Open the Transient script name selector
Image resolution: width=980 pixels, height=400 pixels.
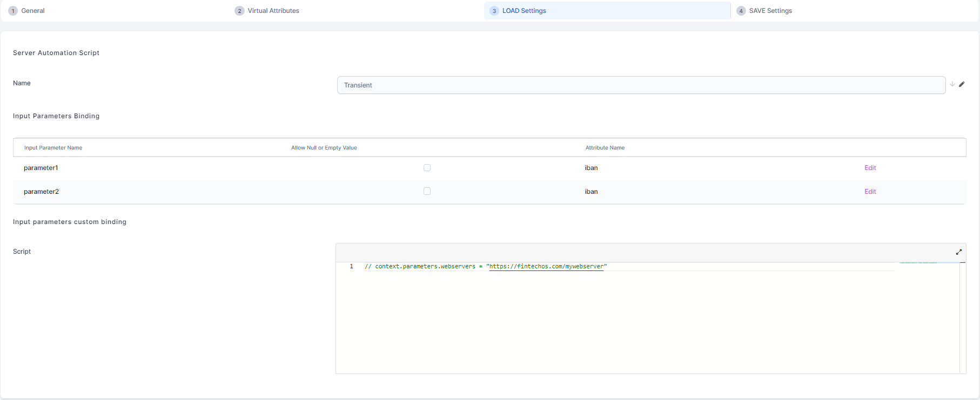click(x=641, y=85)
